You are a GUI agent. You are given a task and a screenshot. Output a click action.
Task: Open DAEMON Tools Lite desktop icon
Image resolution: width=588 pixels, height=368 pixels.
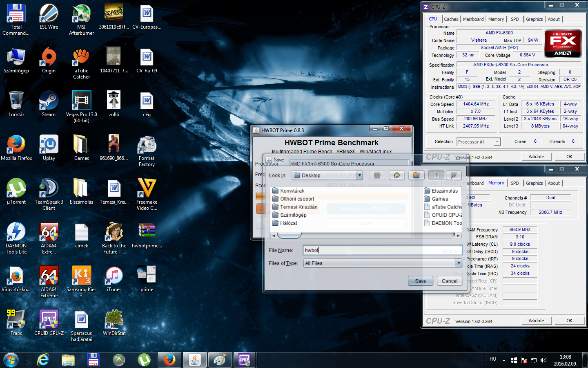coord(16,238)
